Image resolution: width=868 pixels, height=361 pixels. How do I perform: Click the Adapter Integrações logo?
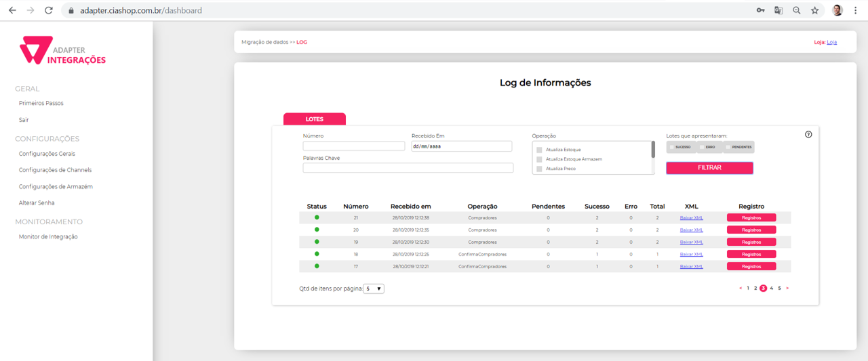pos(62,51)
